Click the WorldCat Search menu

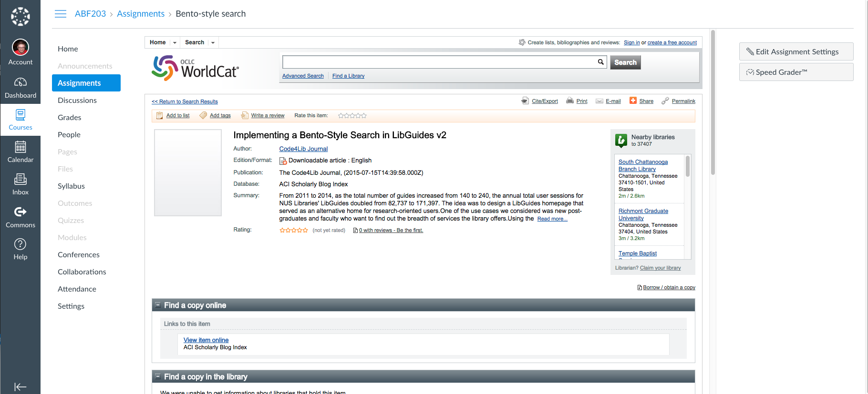(195, 42)
